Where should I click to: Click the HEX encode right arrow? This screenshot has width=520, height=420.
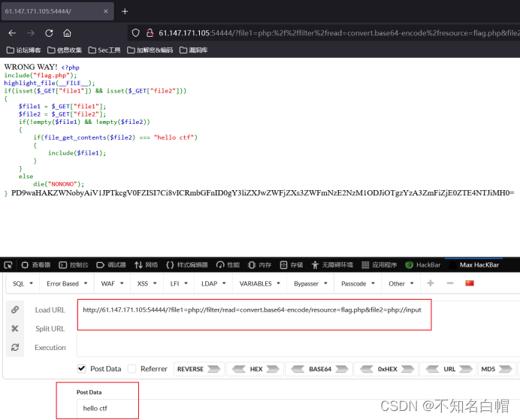273,369
